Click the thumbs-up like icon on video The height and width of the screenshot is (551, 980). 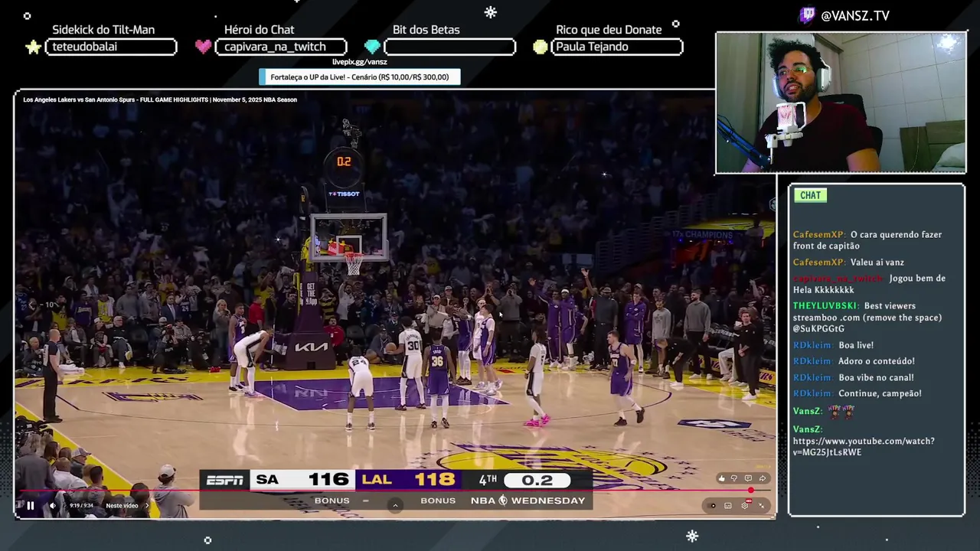coord(721,478)
